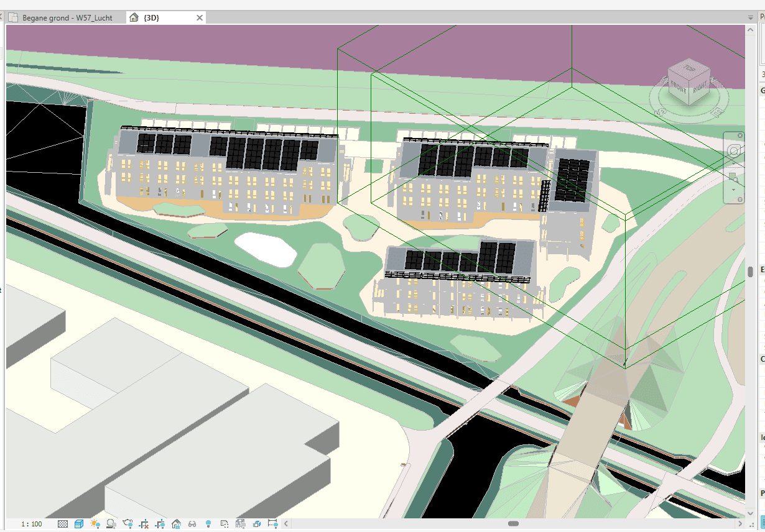Expand the arrow beneath the navigation wheel
Image resolution: width=765 pixels, height=532 pixels.
(734, 164)
